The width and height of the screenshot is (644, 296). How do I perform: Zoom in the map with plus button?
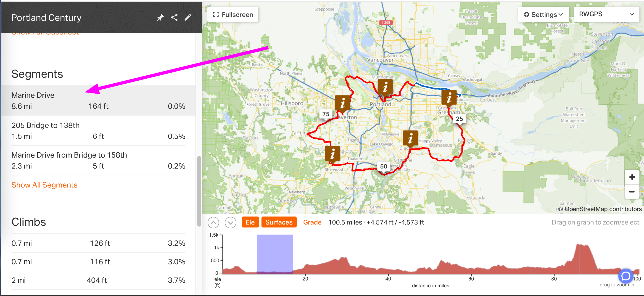(632, 177)
